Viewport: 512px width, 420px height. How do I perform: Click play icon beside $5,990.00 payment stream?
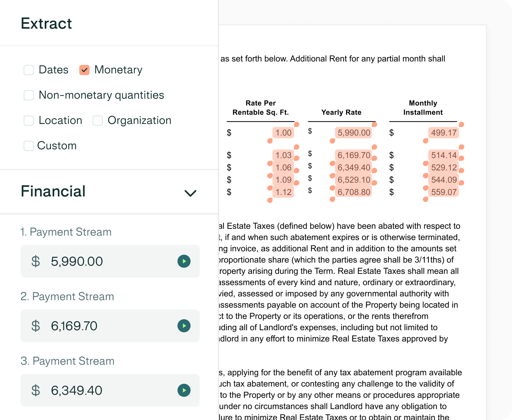(184, 261)
